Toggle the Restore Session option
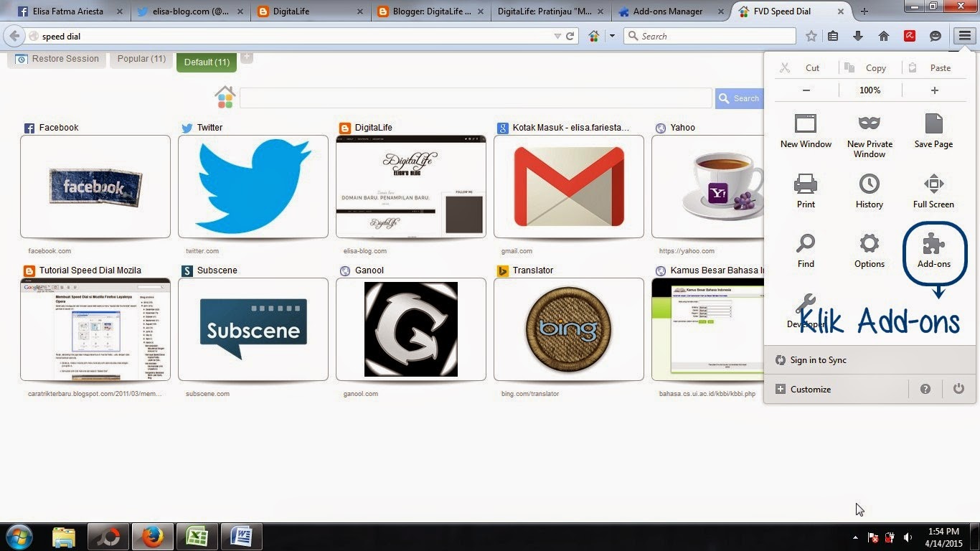The image size is (980, 551). tap(56, 59)
